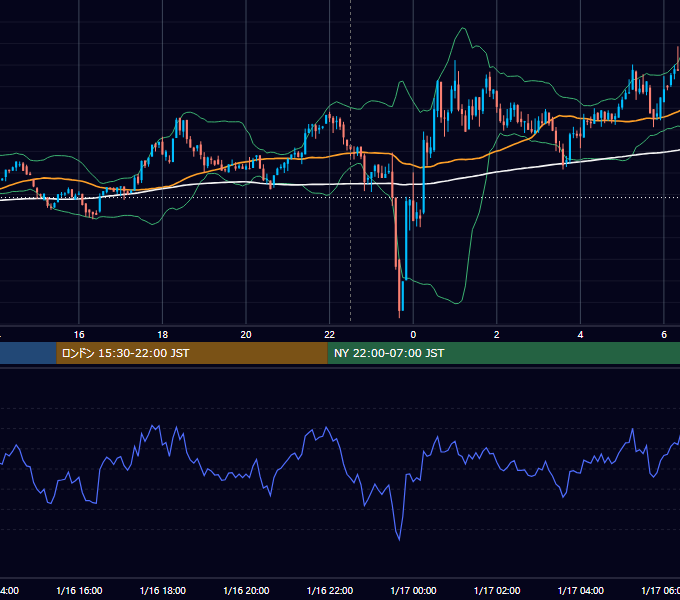Image resolution: width=680 pixels, height=600 pixels.
Task: Click the London 15:30-22:00 JST session bar
Action: [192, 353]
